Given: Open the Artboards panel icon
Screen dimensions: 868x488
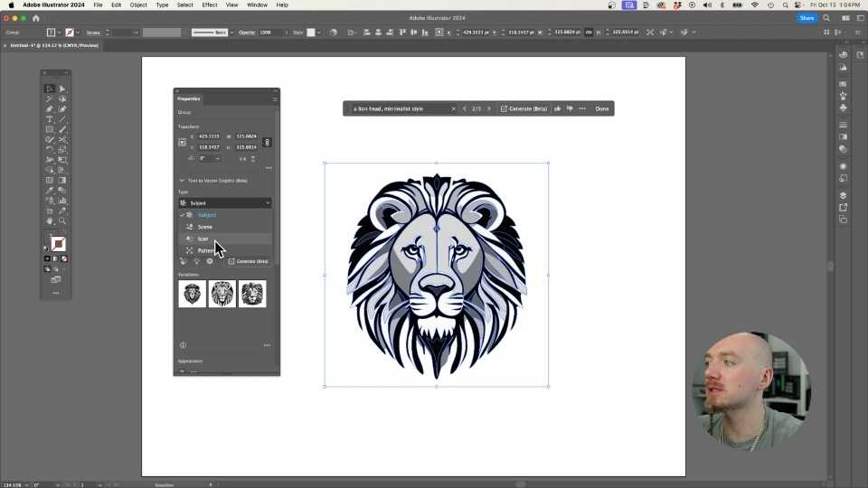Looking at the screenshot, I should click(843, 220).
